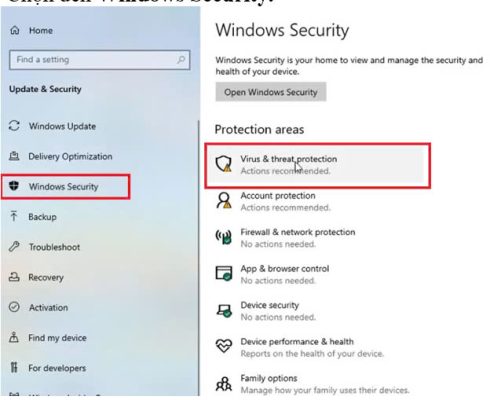Click the Device performance & health heart icon
Screen dimensions: 490x400
[x=224, y=346]
